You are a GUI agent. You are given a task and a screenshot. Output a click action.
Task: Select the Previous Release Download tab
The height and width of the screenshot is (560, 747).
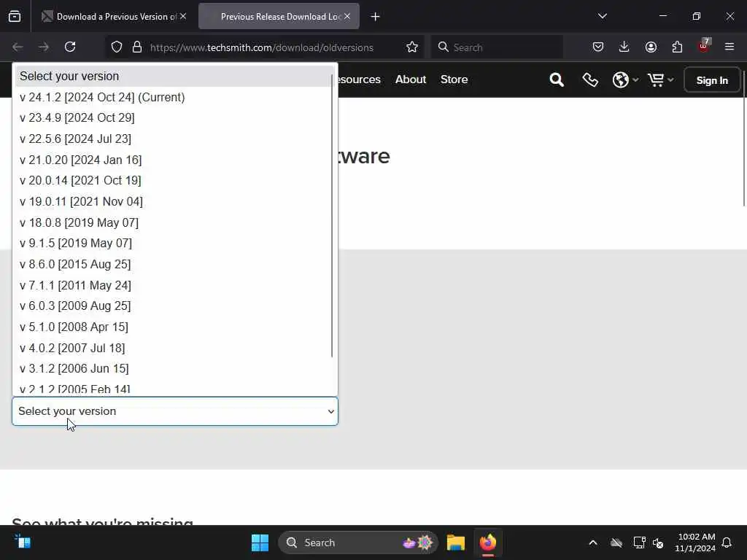(x=279, y=17)
